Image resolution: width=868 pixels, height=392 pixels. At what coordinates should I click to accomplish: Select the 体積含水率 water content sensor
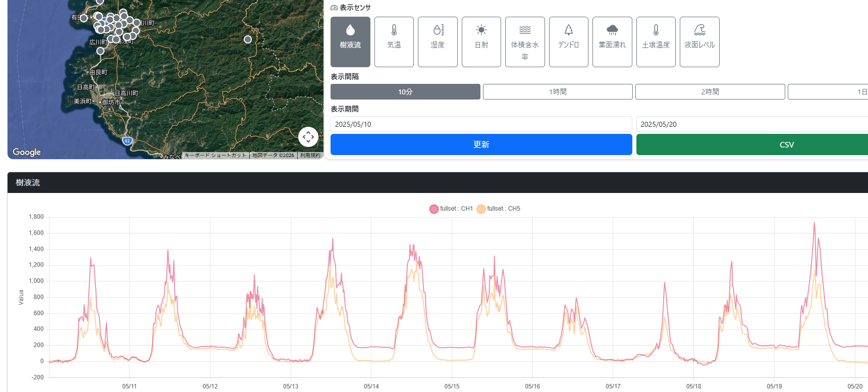[x=525, y=42]
